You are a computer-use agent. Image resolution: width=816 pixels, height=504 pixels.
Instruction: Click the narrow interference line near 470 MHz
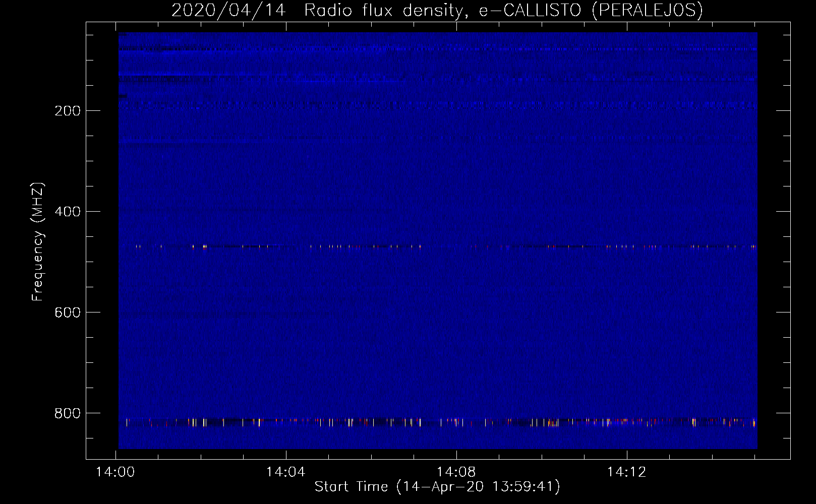coord(438,246)
